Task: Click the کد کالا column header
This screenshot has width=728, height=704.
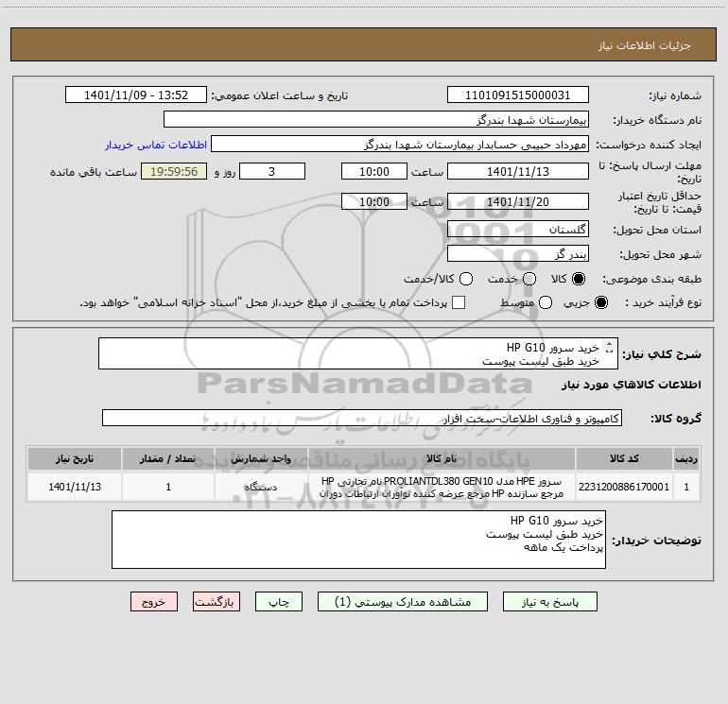Action: [624, 458]
